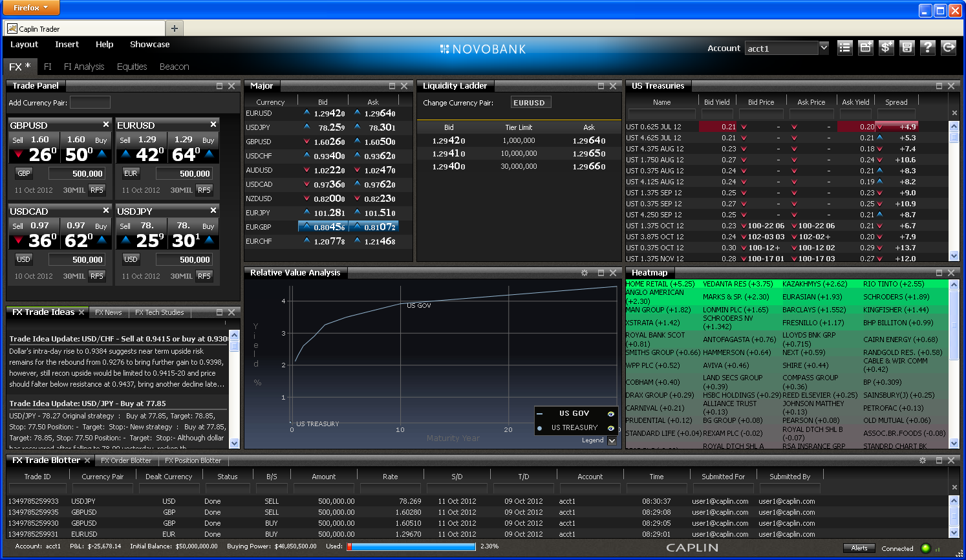Click the Used buying power progress bar
This screenshot has width=966, height=560.
(411, 546)
